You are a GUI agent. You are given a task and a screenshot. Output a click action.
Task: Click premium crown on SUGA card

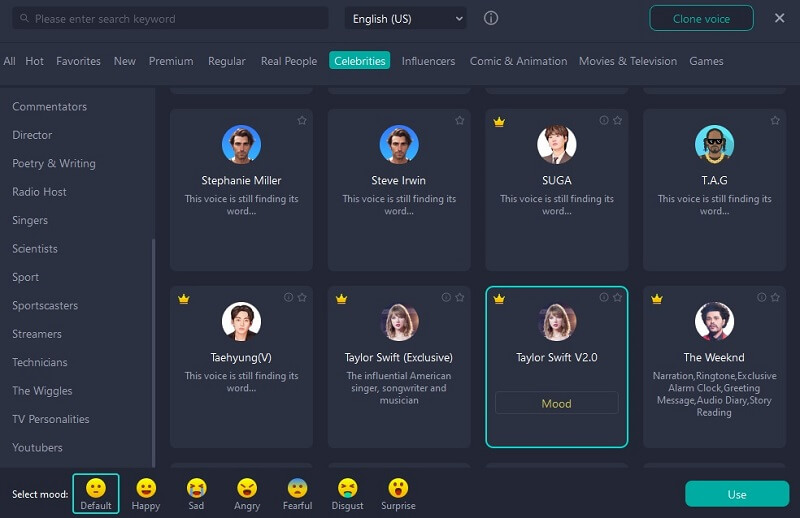pyautogui.click(x=499, y=122)
